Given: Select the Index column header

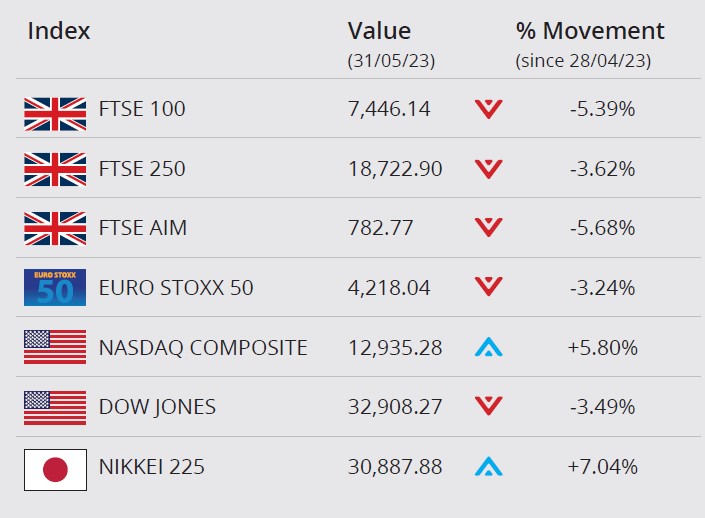Looking at the screenshot, I should (x=59, y=31).
